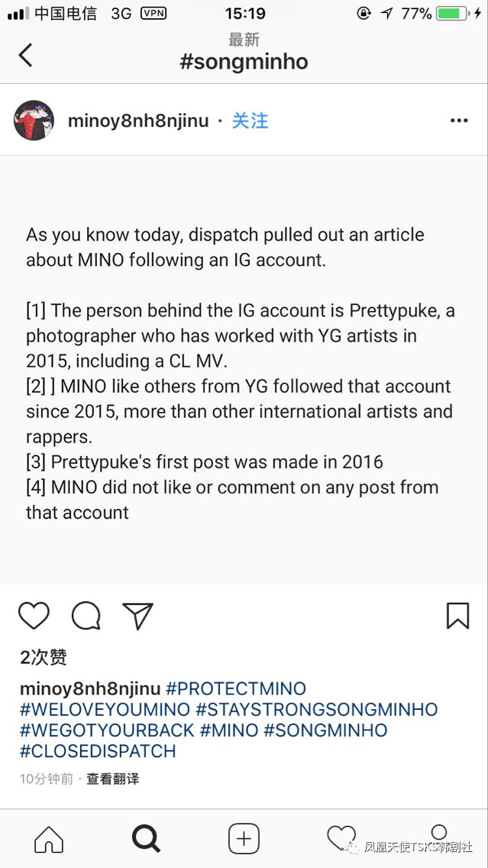Open the #PROTECTMINO hashtag
Image resolution: width=488 pixels, height=868 pixels.
pos(236,688)
